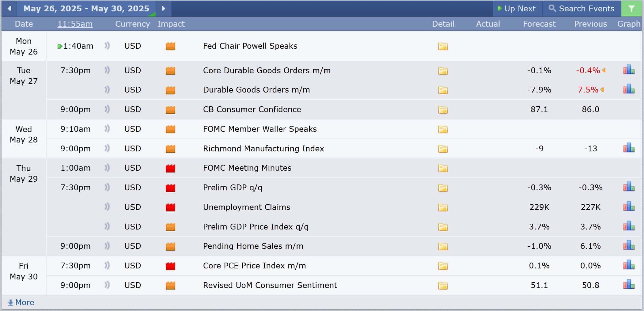Click revised previous value 7.5%
This screenshot has height=311, width=644.
pyautogui.click(x=588, y=90)
